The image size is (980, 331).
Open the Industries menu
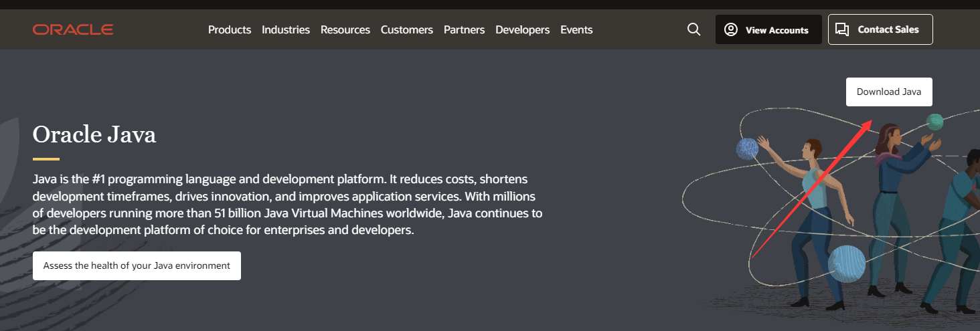click(x=286, y=29)
